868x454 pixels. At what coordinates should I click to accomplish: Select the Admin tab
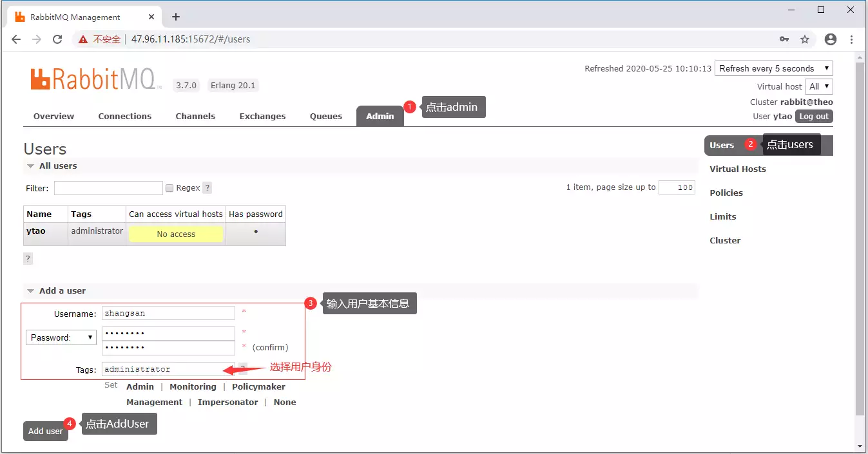(x=380, y=116)
